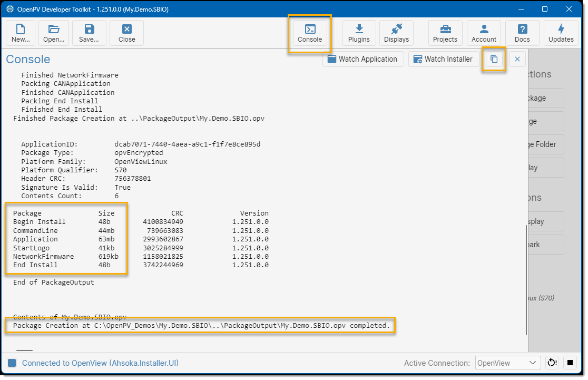Click the opvEncrypted package type value
The image size is (588, 380).
(x=139, y=153)
